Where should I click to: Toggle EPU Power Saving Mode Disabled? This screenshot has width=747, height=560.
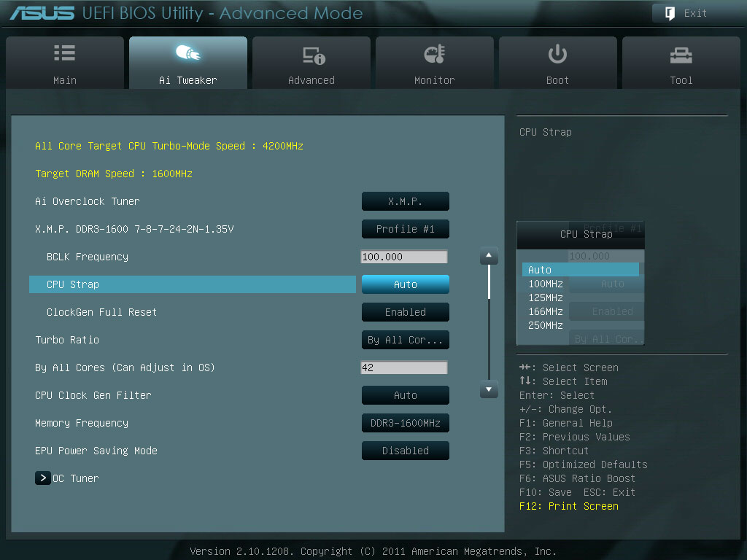click(405, 451)
